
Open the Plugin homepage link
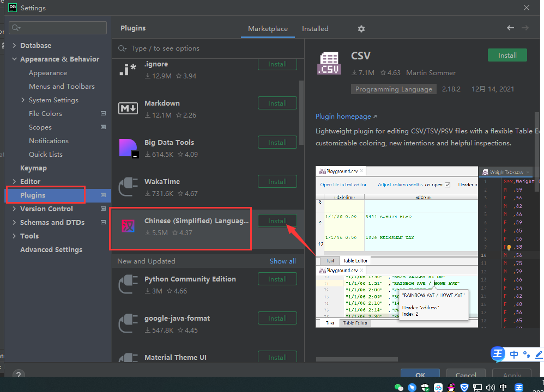(x=346, y=117)
